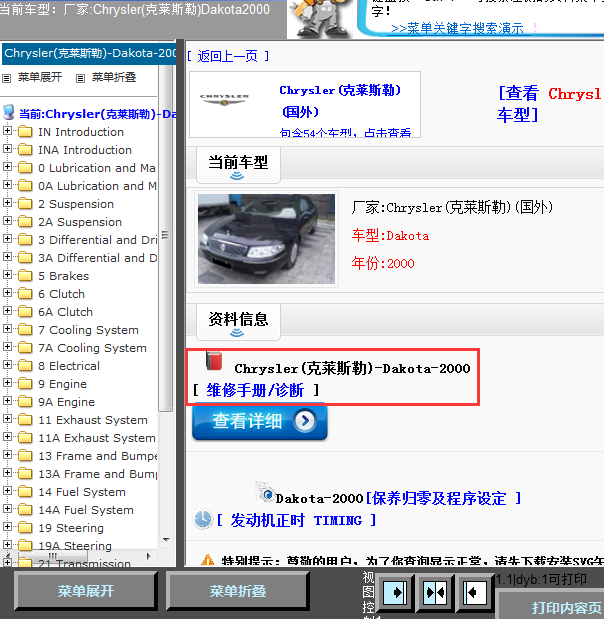604x619 pixels.
Task: Click the tree panel horizontal scrollbar thumb
Action: pyautogui.click(x=53, y=556)
